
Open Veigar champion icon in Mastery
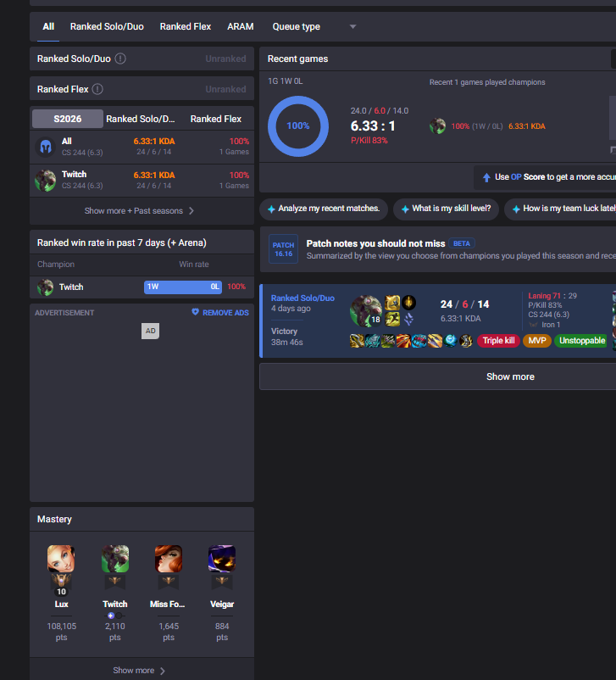pyautogui.click(x=222, y=559)
